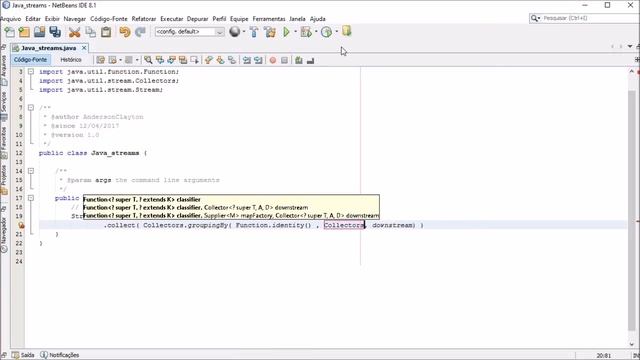640x360 pixels.
Task: Start the Debug Project icon
Action: click(x=306, y=32)
